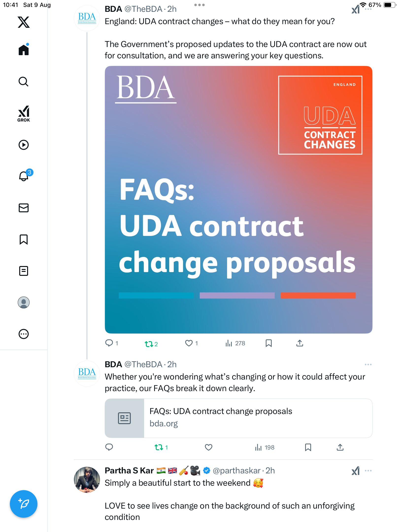
Task: Open the profile avatar in the sidebar
Action: coord(24,302)
